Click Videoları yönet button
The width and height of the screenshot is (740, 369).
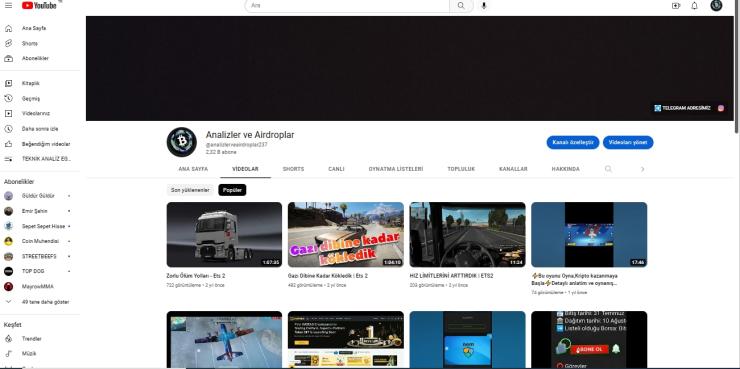628,143
